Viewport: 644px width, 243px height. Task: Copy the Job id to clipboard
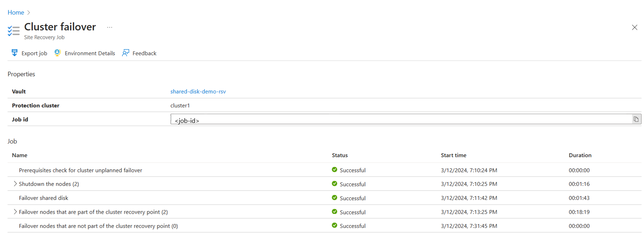pos(636,119)
